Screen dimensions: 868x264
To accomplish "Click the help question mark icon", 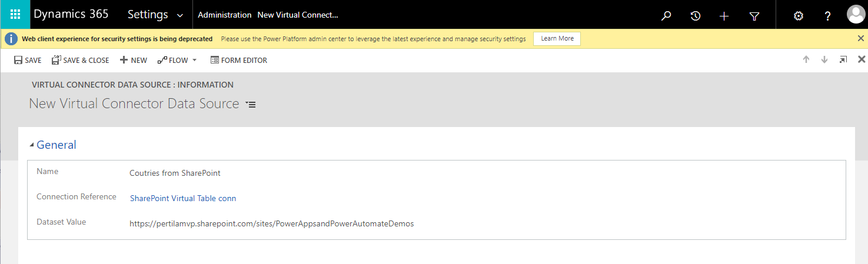I will pyautogui.click(x=827, y=16).
